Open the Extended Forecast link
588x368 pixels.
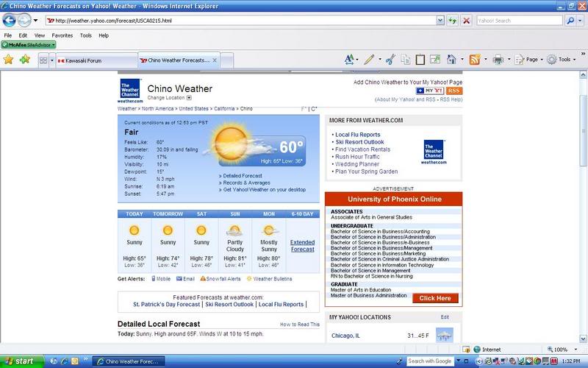(302, 246)
